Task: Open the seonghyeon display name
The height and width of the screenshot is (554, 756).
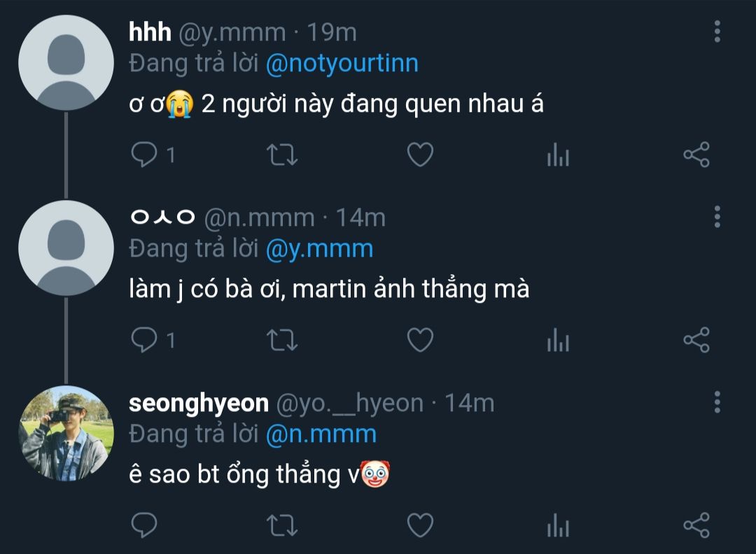Action: point(199,403)
